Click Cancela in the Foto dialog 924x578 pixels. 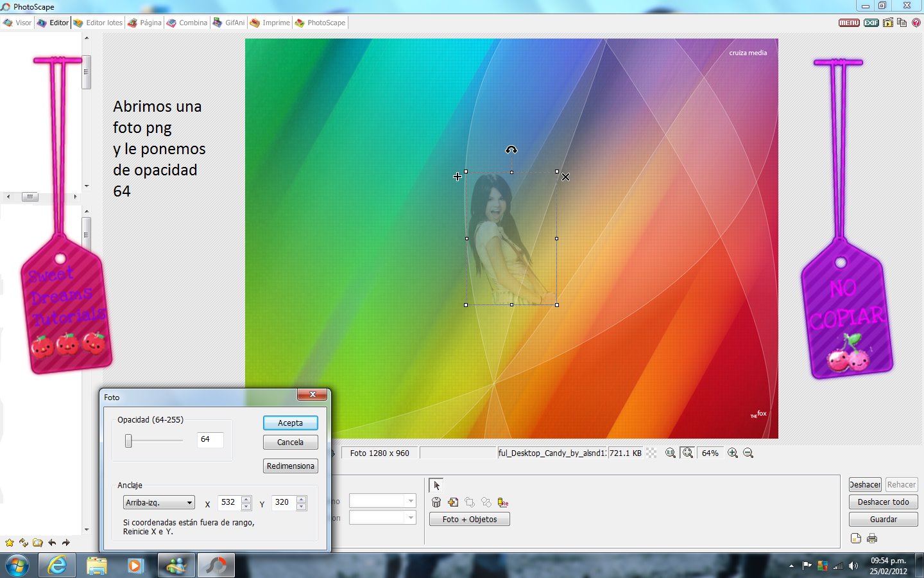[291, 442]
